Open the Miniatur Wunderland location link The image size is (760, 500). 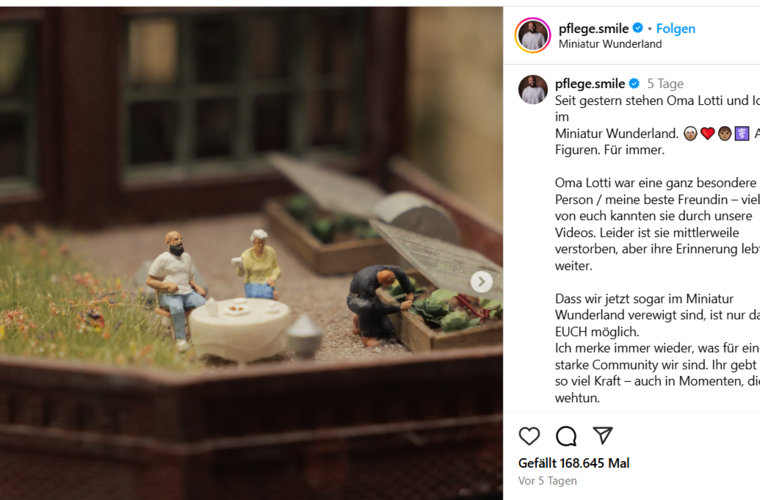[610, 44]
